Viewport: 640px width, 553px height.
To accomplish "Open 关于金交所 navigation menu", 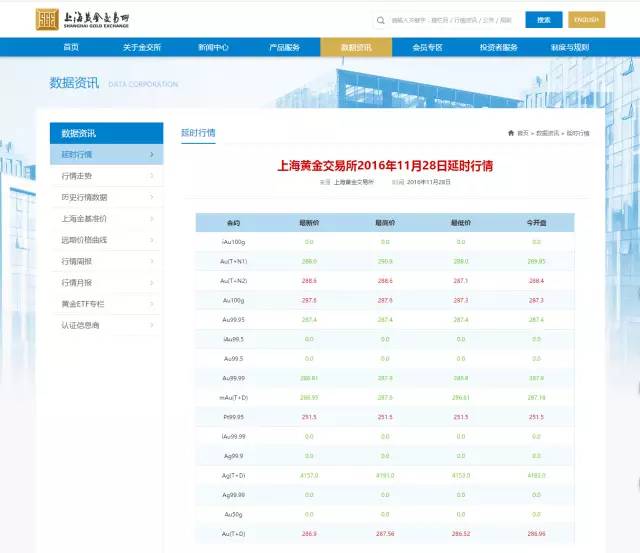I will pos(142,47).
